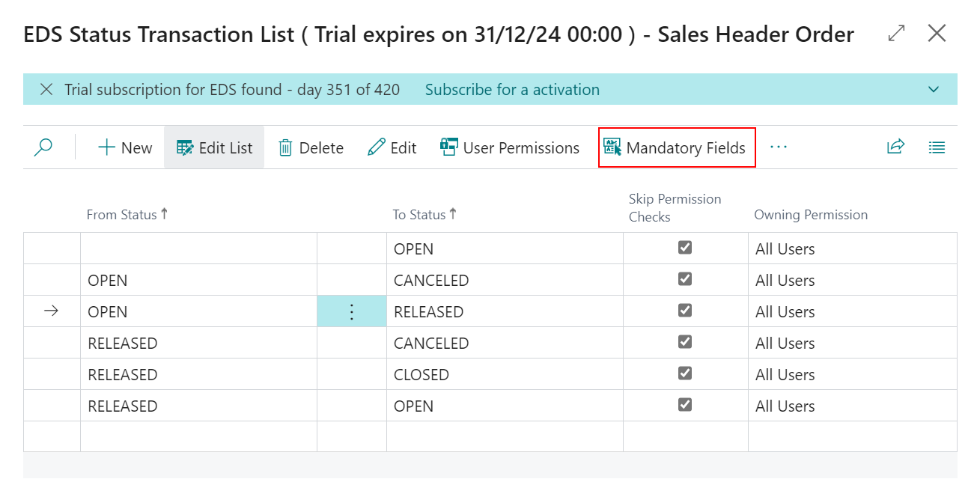The height and width of the screenshot is (485, 980).
Task: Click the Delete trash icon
Action: tap(311, 148)
